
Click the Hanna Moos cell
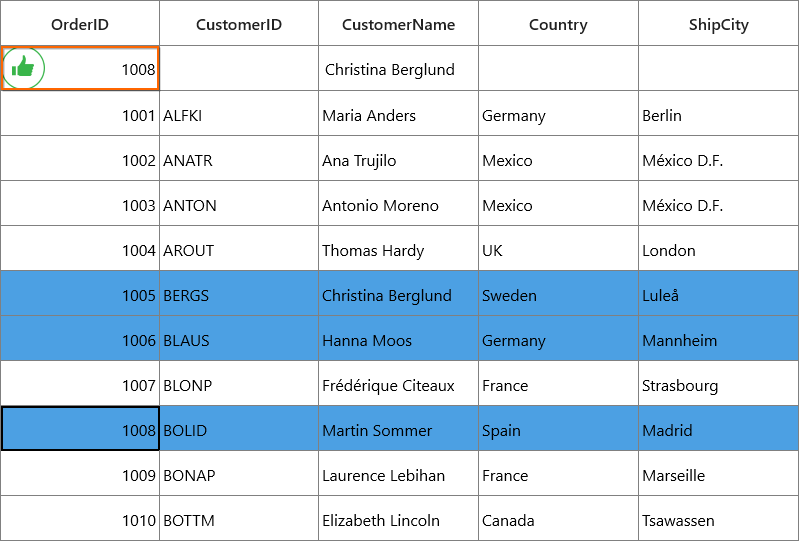tap(398, 338)
